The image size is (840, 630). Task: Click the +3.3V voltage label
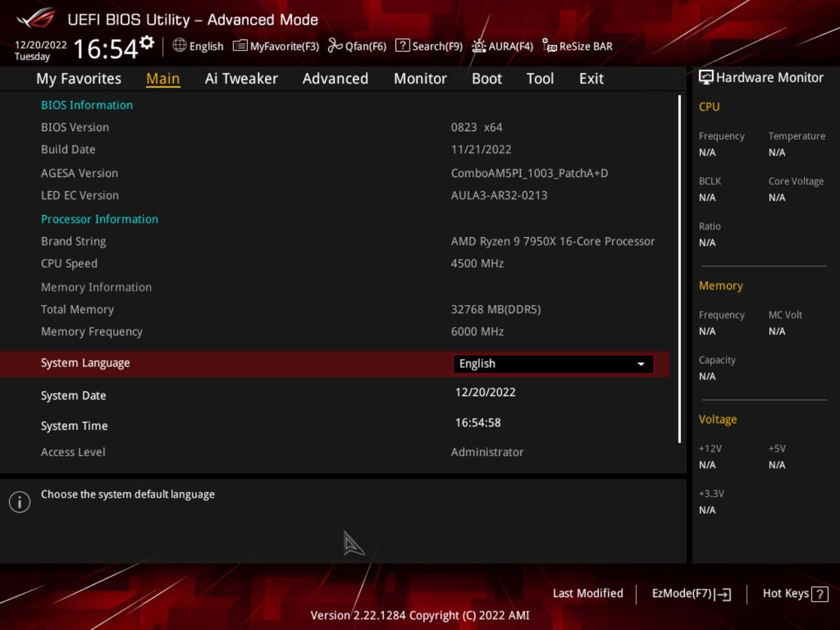click(711, 494)
